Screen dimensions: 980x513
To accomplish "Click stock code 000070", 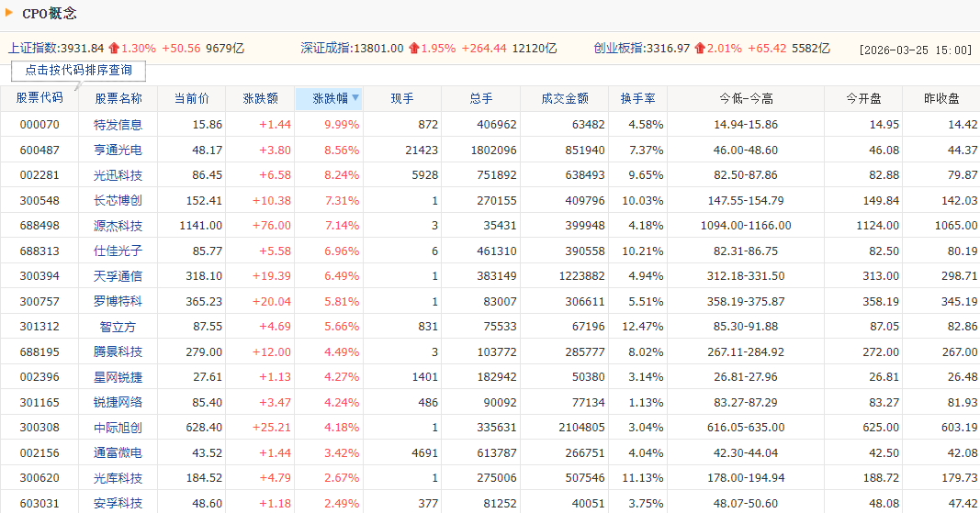I will click(x=39, y=124).
